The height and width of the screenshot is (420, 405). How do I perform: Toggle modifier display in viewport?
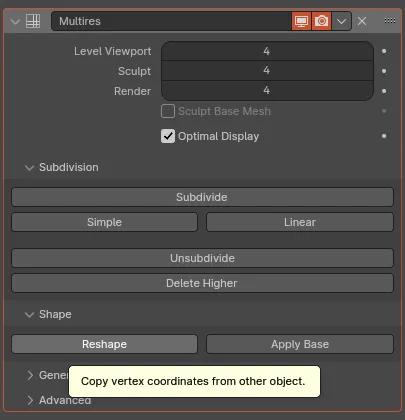tap(301, 21)
